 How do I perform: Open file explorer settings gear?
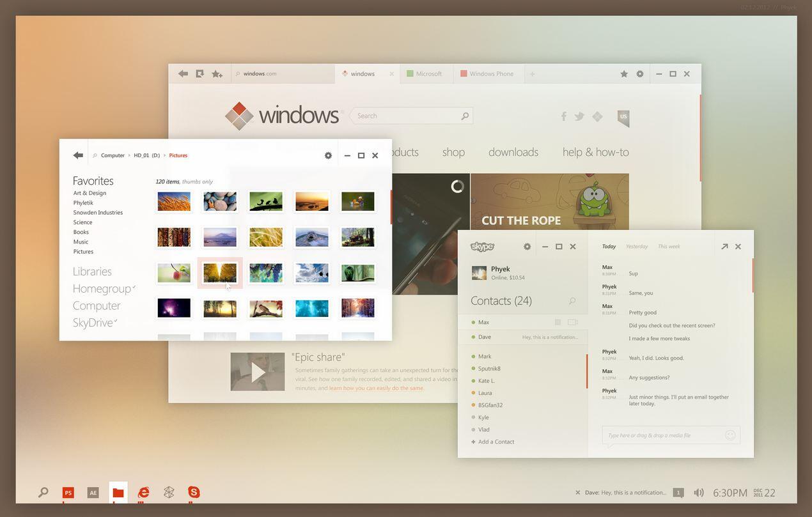(x=328, y=155)
